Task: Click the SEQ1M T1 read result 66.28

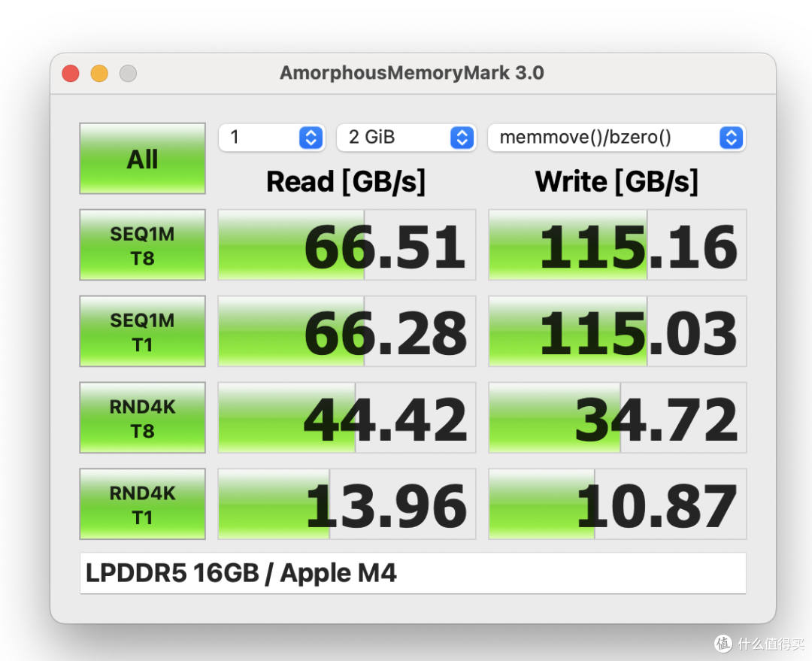Action: (347, 332)
